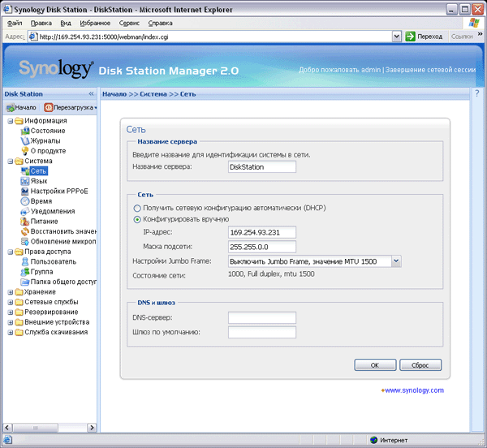Click the Система breadcrumb link
The width and height of the screenshot is (487, 448).
click(153, 94)
